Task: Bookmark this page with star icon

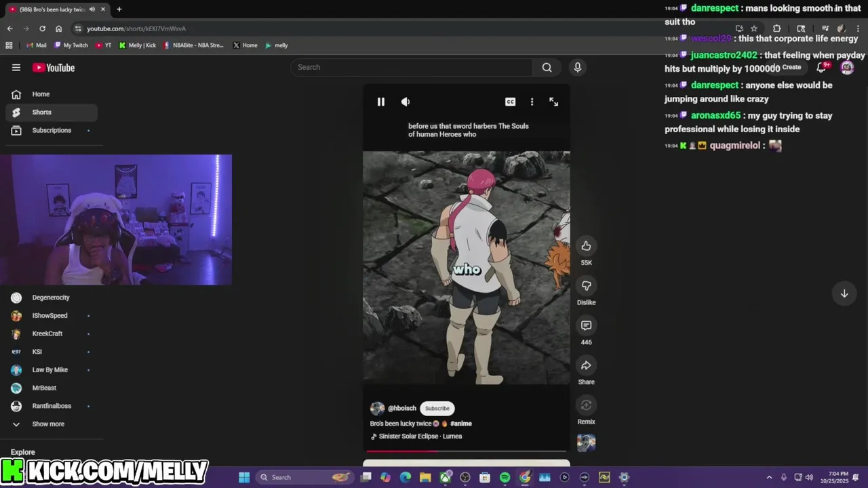Action: 753,28
